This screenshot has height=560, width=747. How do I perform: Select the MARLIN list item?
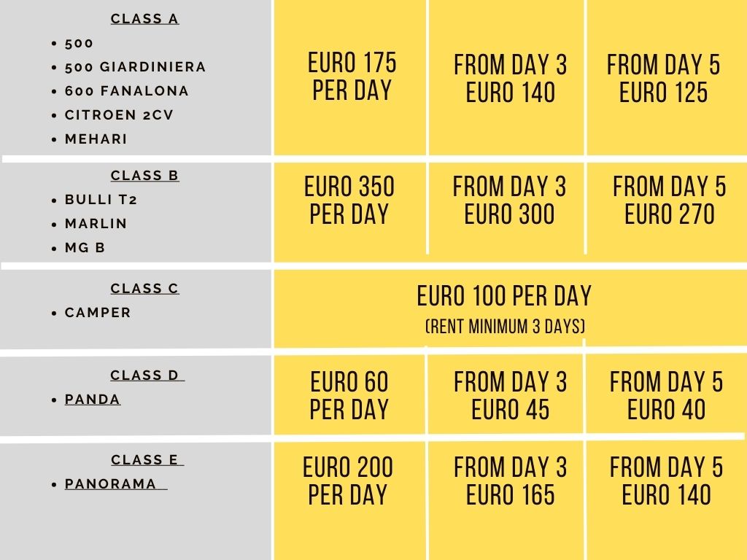96,223
